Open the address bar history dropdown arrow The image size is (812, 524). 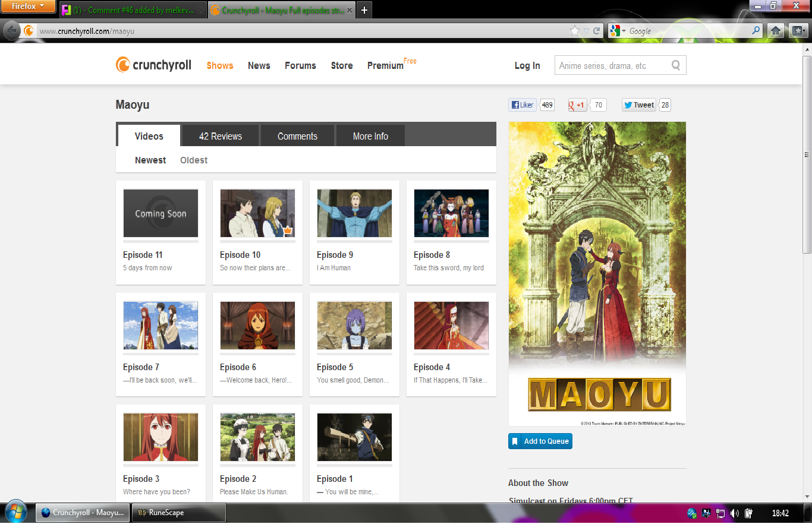[586, 31]
